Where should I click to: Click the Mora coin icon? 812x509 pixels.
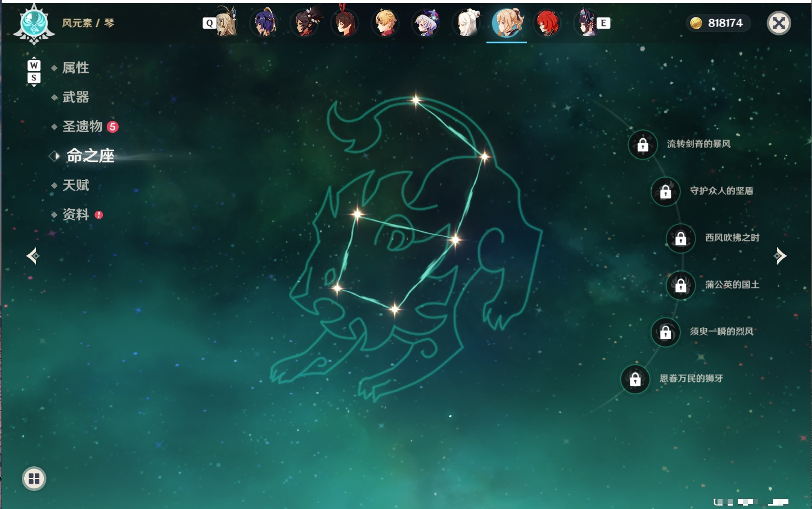pos(696,23)
